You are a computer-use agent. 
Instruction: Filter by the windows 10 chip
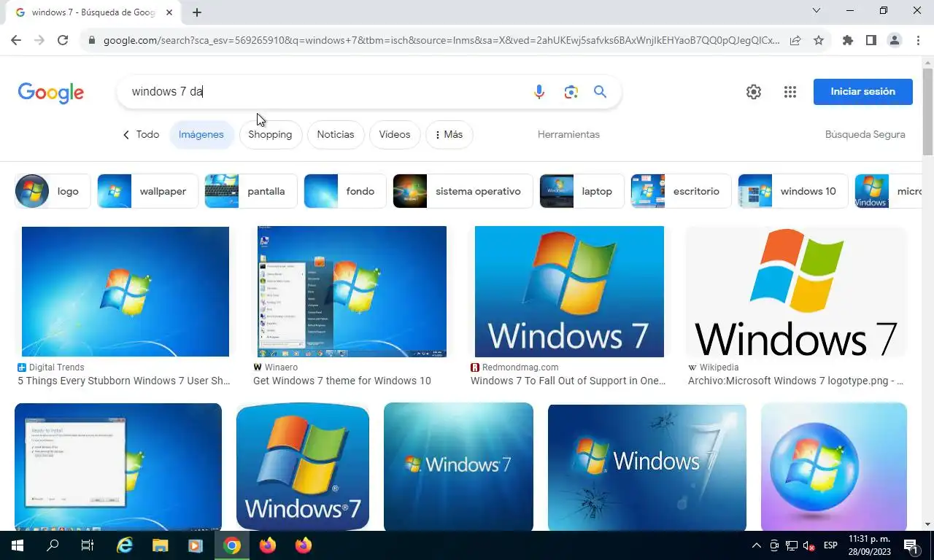793,191
